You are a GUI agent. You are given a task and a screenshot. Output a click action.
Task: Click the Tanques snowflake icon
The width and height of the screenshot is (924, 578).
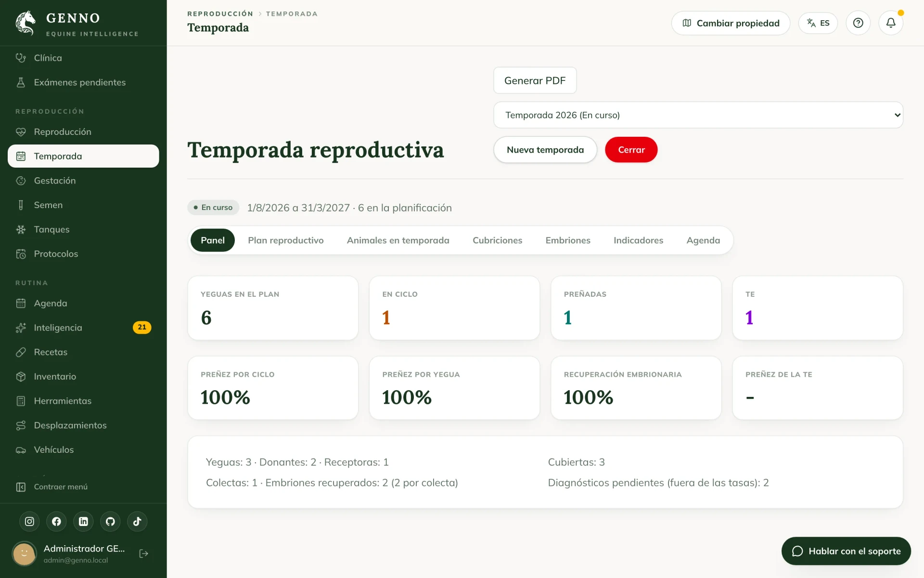pyautogui.click(x=21, y=230)
